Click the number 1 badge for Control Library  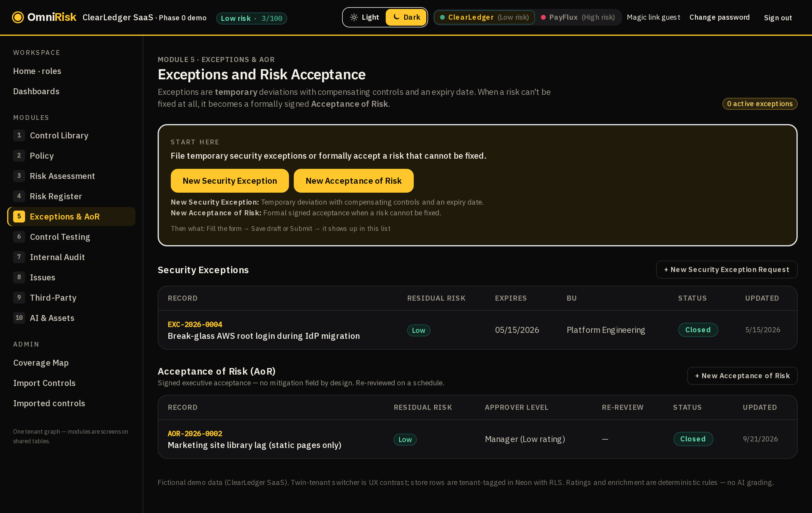(19, 135)
